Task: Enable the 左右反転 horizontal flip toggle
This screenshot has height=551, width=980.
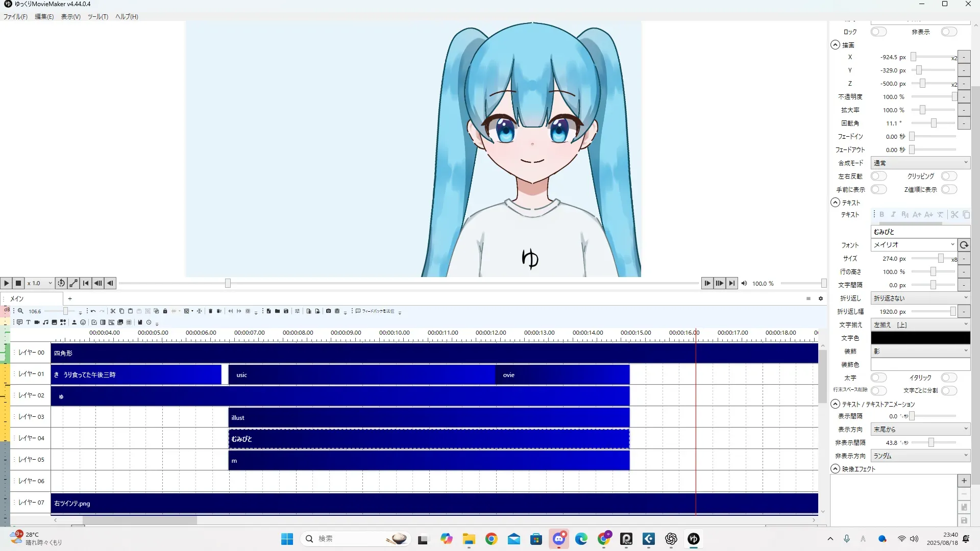Action: tap(878, 176)
